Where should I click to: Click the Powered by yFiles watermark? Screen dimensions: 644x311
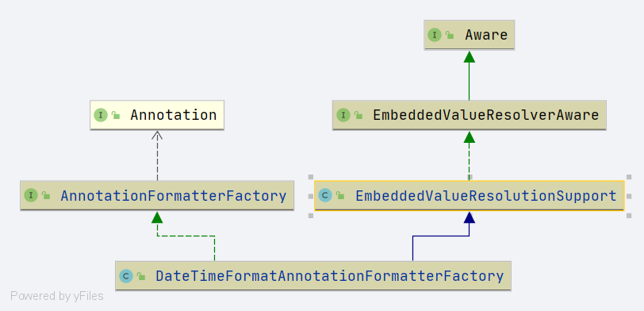(x=57, y=296)
